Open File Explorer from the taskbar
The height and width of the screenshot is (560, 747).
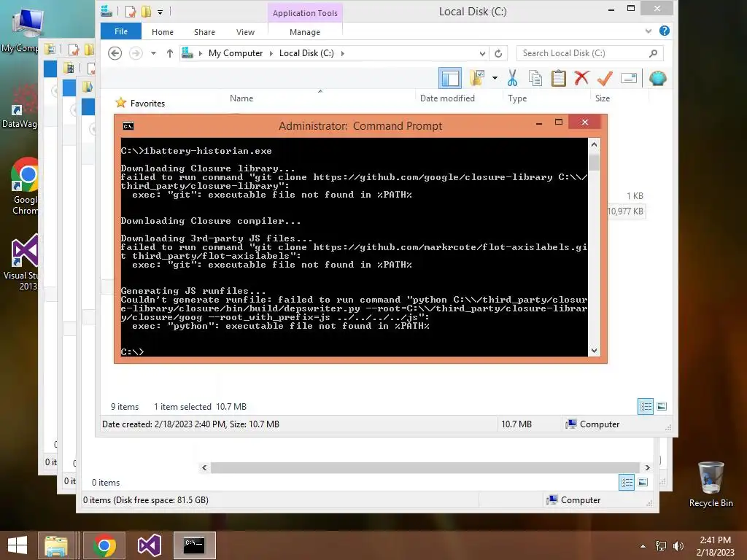tap(56, 545)
